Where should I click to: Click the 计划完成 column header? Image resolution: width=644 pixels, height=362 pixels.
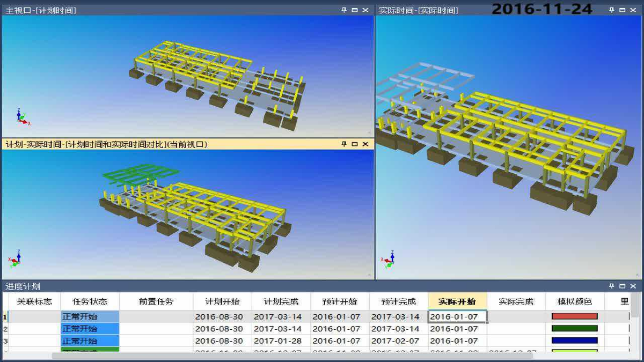[281, 301]
